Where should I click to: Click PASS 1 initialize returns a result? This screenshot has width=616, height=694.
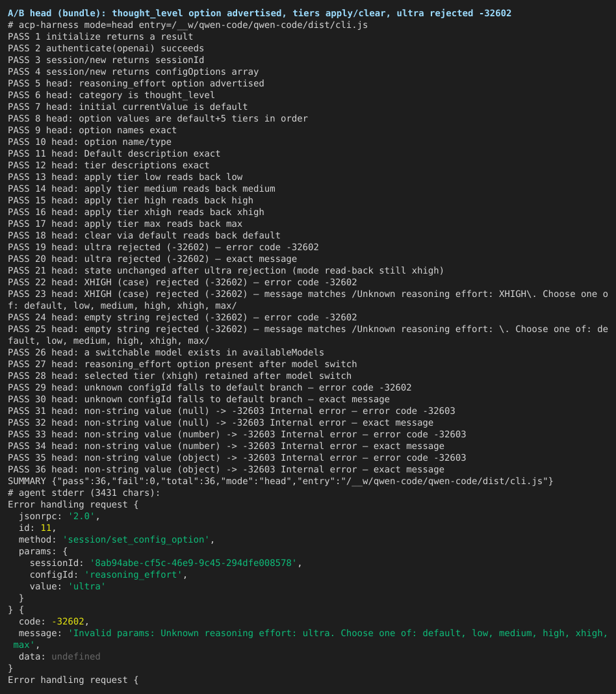(101, 36)
